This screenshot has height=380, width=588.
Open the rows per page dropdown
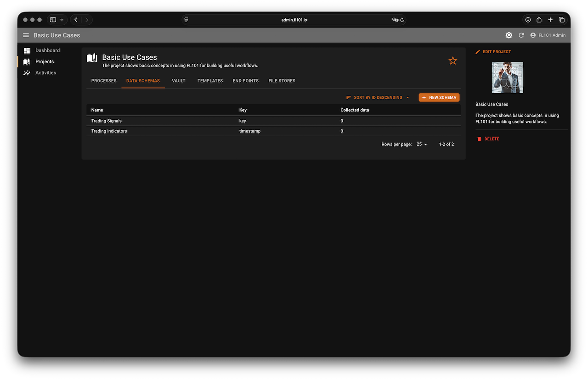pos(422,144)
